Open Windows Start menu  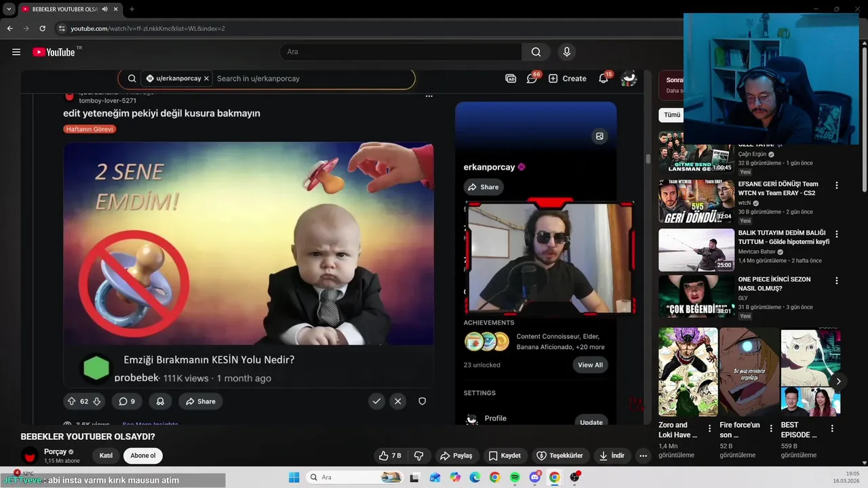294,477
